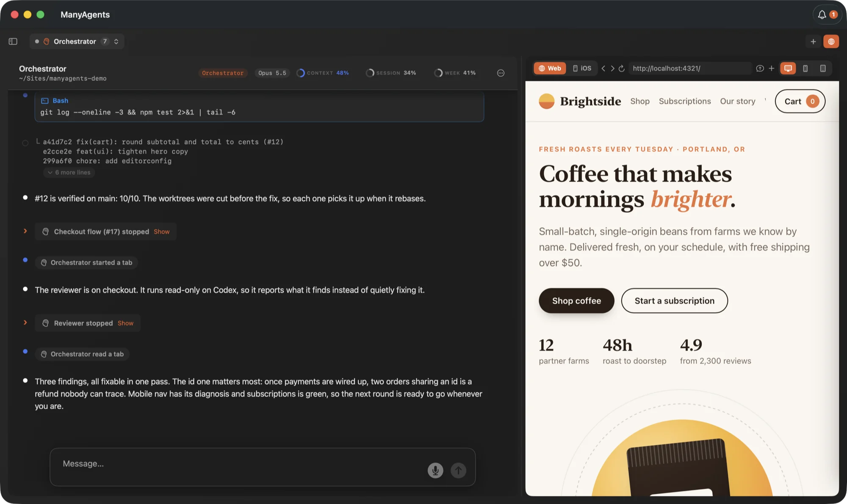Image resolution: width=847 pixels, height=504 pixels.
Task: Expand the Checkout flow (#17) stopped row
Action: pyautogui.click(x=25, y=231)
